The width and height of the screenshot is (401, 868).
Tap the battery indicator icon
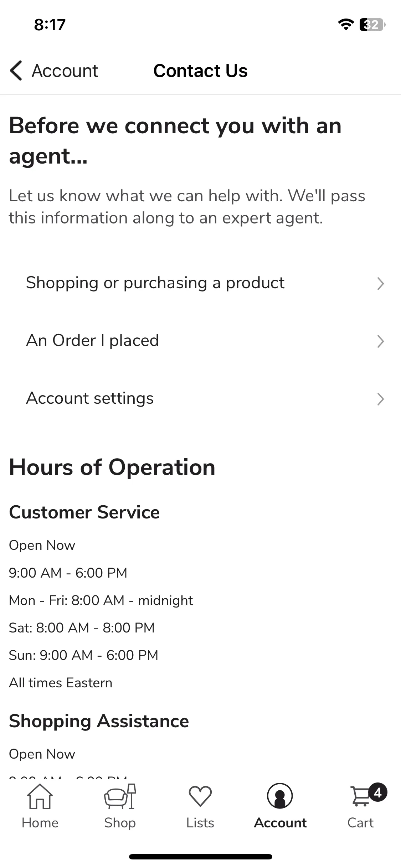pyautogui.click(x=372, y=25)
